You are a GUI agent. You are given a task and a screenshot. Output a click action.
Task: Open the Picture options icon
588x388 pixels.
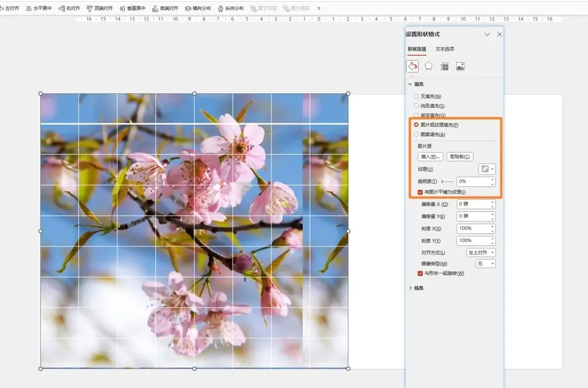[461, 66]
